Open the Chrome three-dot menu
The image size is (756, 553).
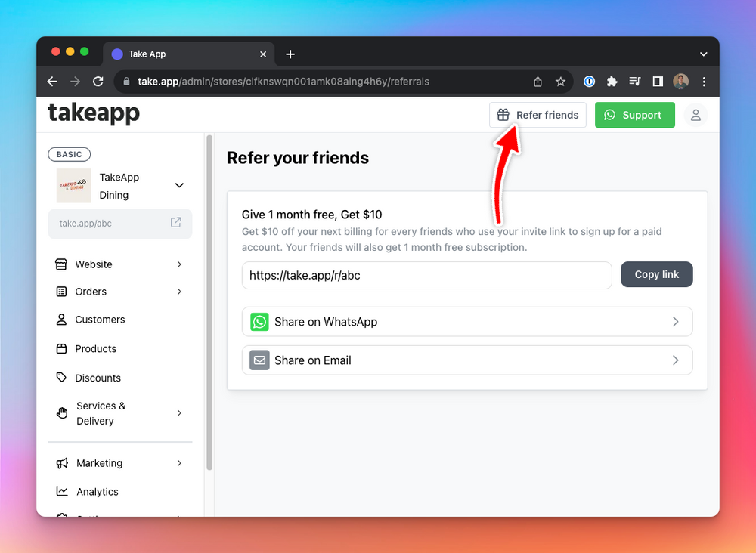click(704, 82)
